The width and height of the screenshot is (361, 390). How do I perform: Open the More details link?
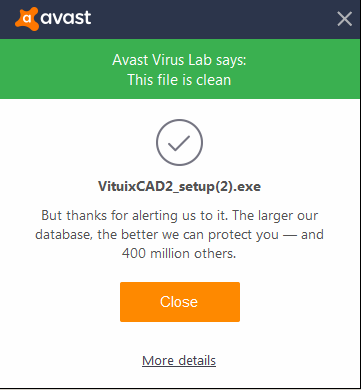pyautogui.click(x=179, y=360)
